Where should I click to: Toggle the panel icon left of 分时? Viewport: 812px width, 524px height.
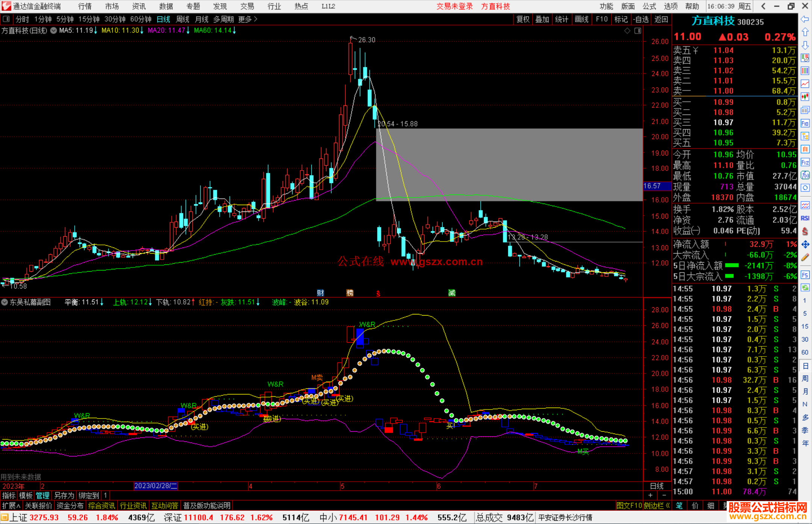click(x=6, y=19)
